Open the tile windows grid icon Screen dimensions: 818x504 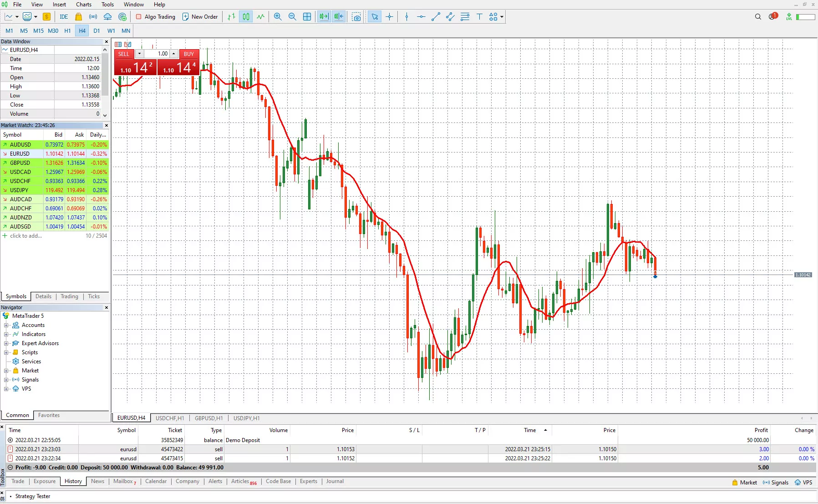tap(307, 17)
